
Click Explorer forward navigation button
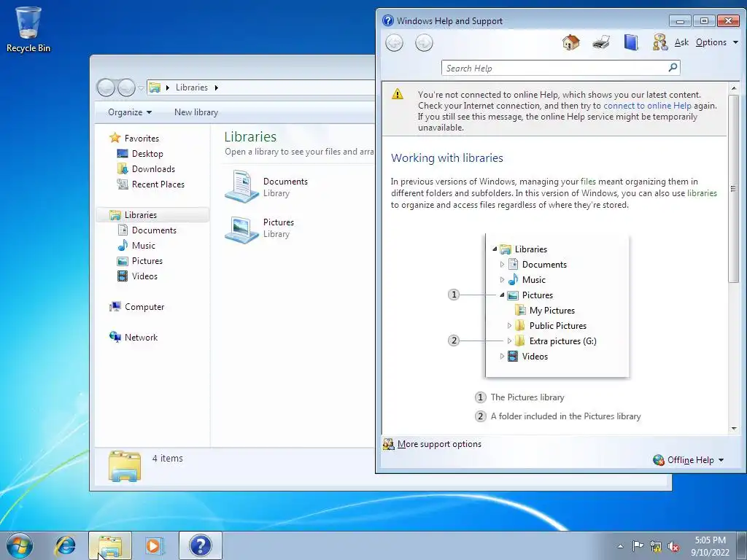pos(126,87)
